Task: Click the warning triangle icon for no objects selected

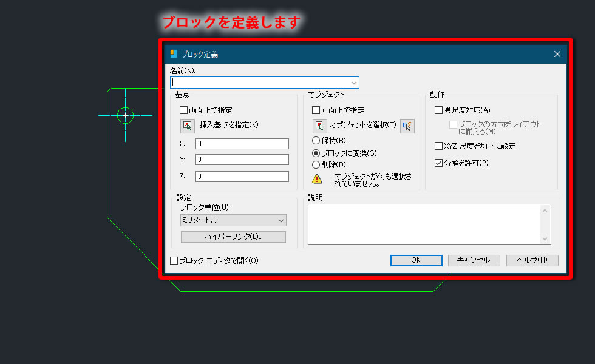Action: point(317,179)
